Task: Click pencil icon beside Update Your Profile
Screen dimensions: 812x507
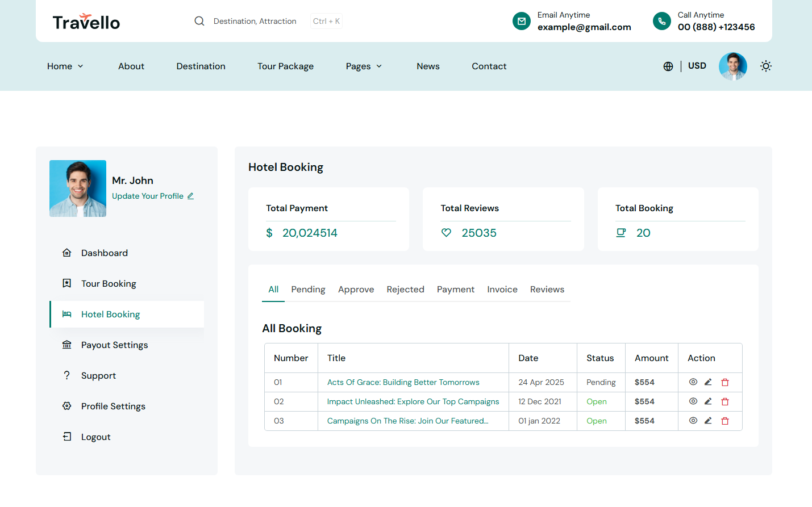Action: [x=191, y=196]
